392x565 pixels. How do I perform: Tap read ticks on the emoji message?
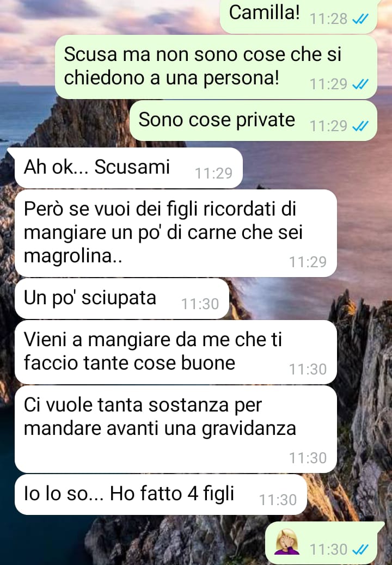360,550
